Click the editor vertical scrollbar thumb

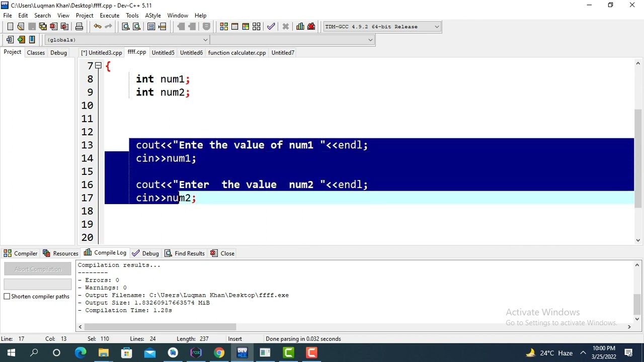coord(638,158)
